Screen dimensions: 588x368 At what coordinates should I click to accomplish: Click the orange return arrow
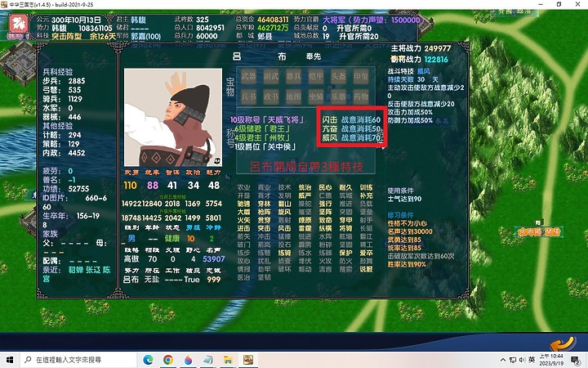tap(563, 343)
